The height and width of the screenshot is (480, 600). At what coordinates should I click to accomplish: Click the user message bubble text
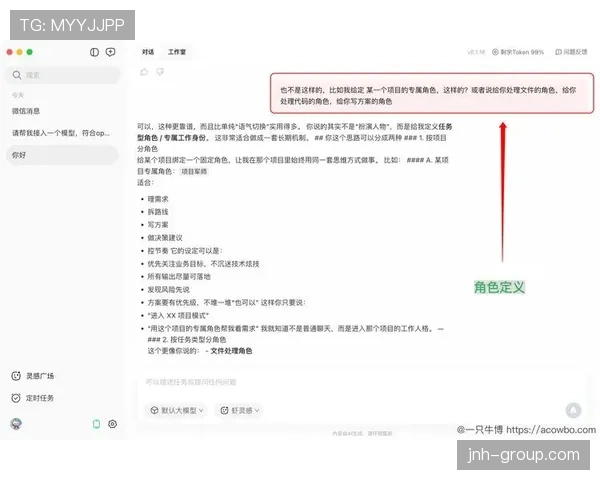pos(428,95)
